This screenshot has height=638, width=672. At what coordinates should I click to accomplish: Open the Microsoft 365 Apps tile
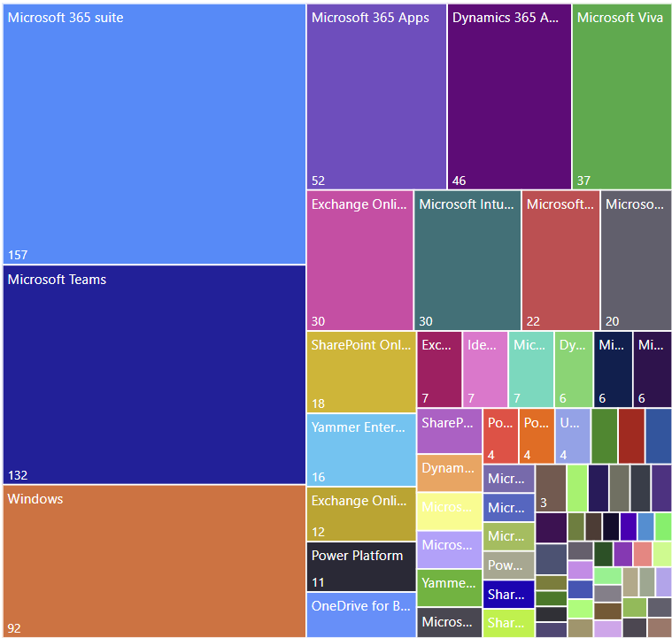coord(376,96)
